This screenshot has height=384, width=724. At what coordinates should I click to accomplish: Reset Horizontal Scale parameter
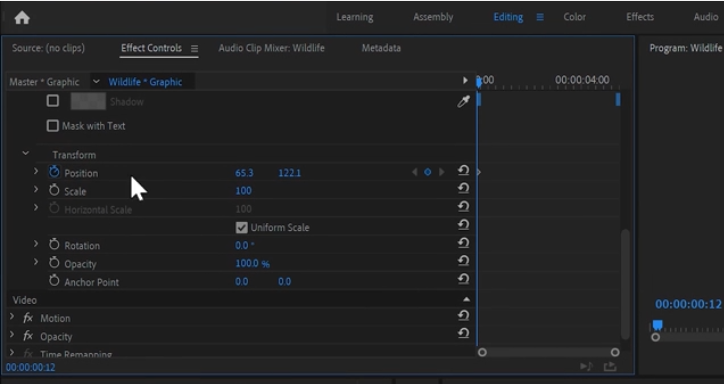coord(463,206)
